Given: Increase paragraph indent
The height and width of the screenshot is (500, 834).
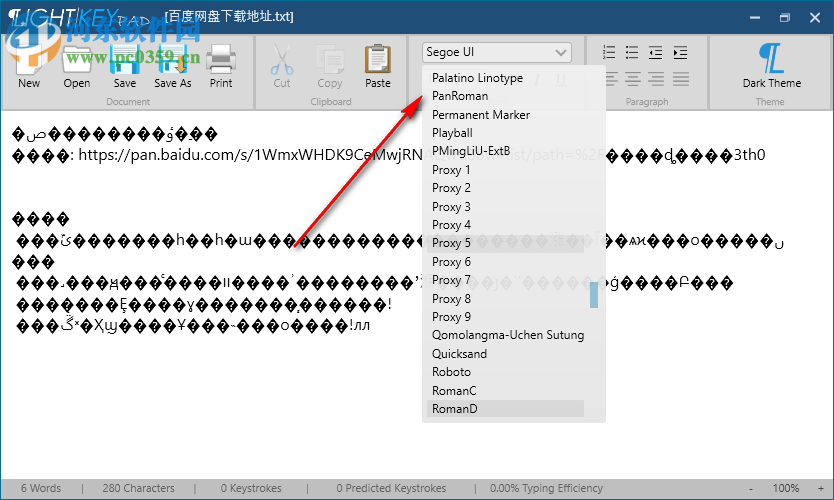Looking at the screenshot, I should (680, 52).
